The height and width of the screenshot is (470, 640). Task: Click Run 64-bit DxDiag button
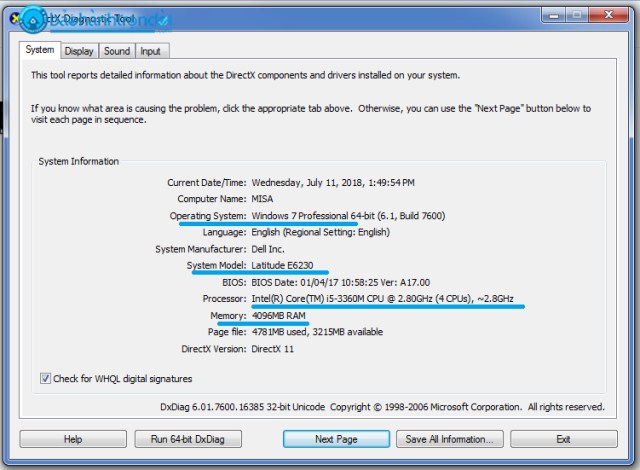(x=188, y=439)
